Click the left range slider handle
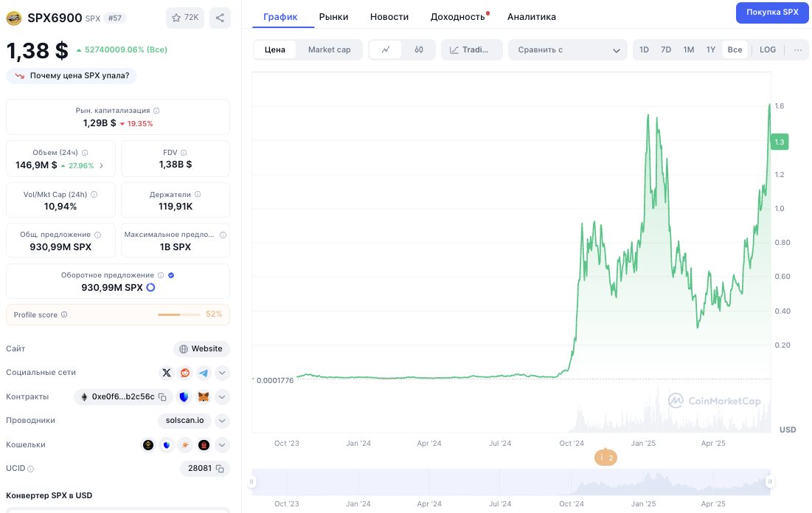This screenshot has height=513, width=812. (x=251, y=482)
